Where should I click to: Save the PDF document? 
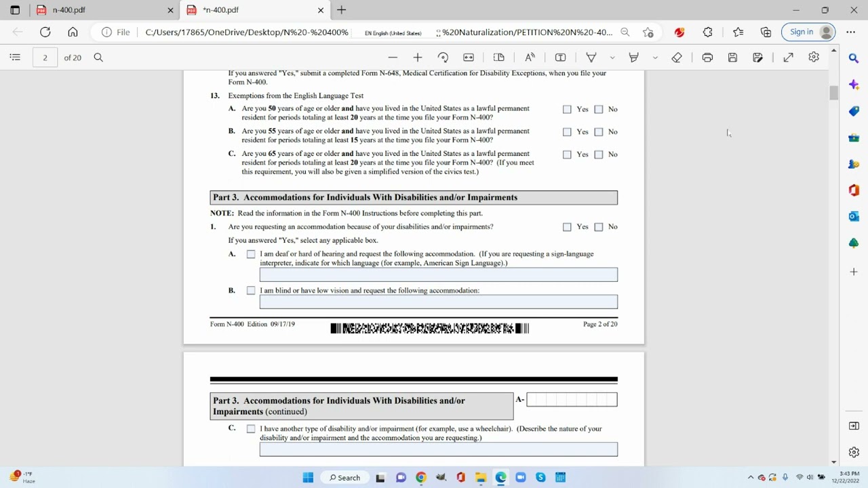click(732, 58)
